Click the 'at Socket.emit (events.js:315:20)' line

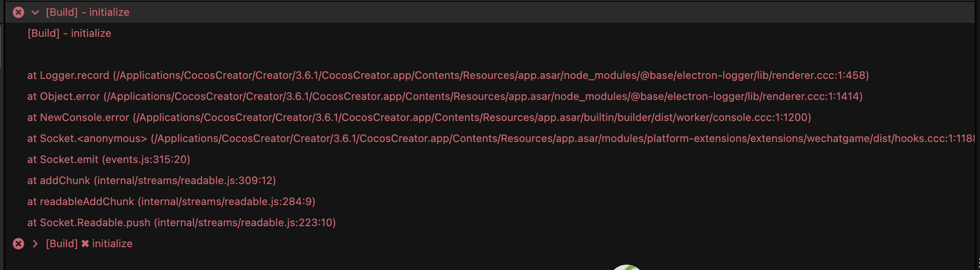pos(108,160)
